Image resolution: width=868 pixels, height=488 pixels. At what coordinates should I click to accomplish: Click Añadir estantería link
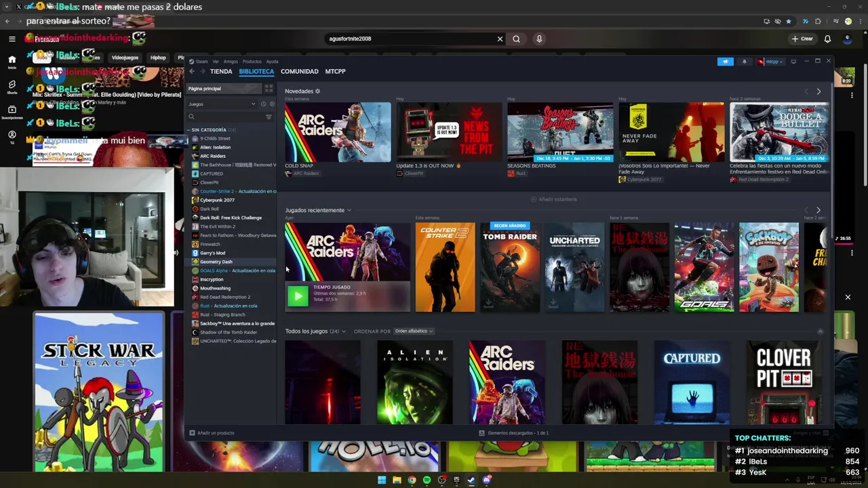pyautogui.click(x=554, y=199)
